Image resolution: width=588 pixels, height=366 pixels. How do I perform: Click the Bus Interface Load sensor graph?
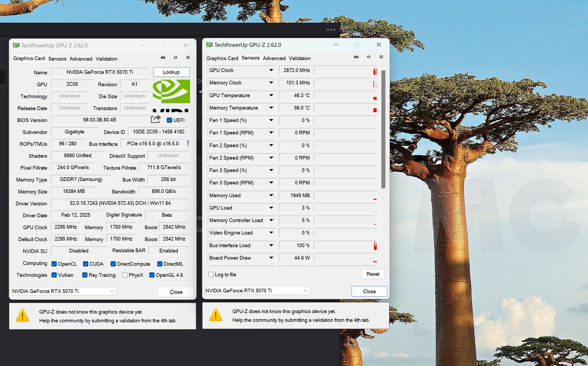tap(345, 245)
